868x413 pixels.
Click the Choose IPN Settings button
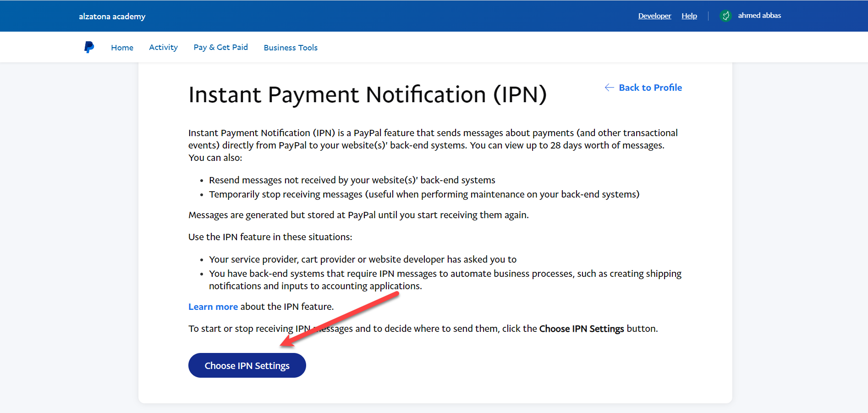[x=247, y=365]
